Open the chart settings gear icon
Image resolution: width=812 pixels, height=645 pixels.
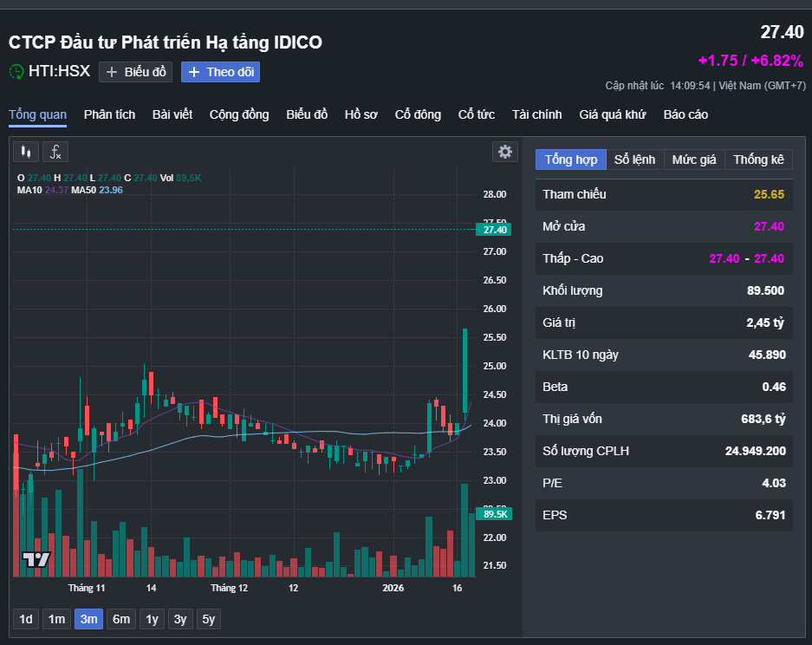pos(505,151)
